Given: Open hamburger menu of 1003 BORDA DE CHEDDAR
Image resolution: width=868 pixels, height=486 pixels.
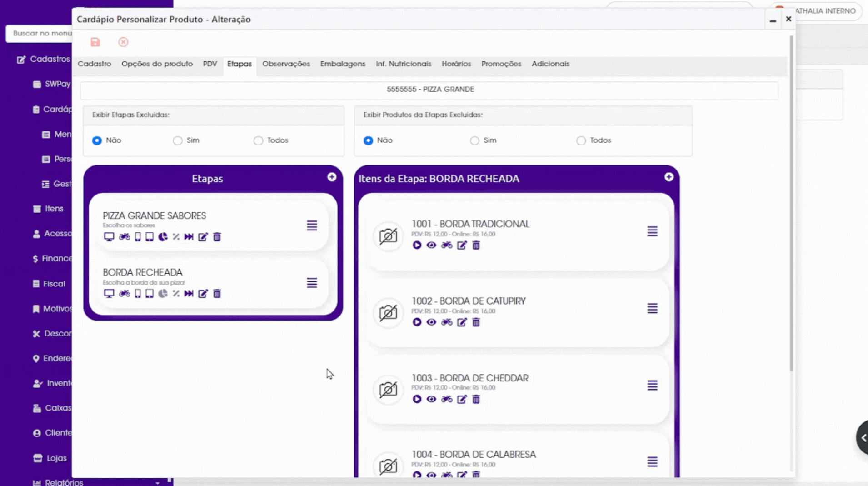Looking at the screenshot, I should pos(652,386).
